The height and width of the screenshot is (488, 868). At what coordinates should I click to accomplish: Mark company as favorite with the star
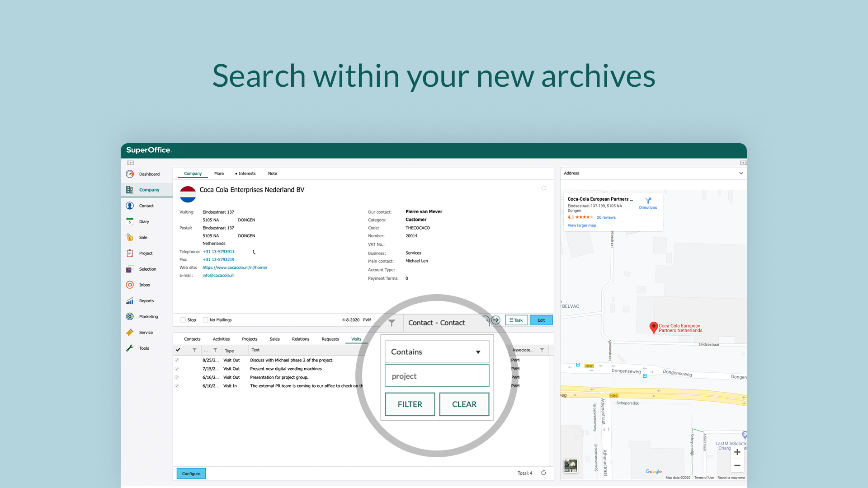click(544, 188)
